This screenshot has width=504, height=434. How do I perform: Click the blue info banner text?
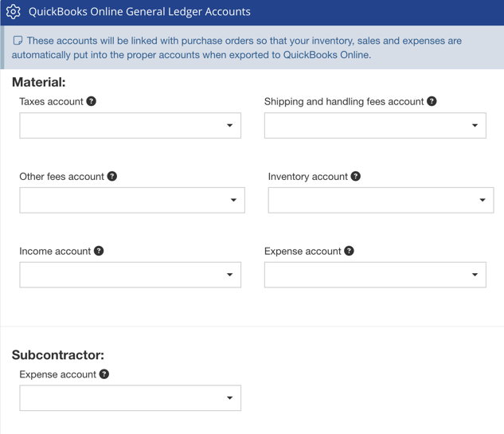239,48
